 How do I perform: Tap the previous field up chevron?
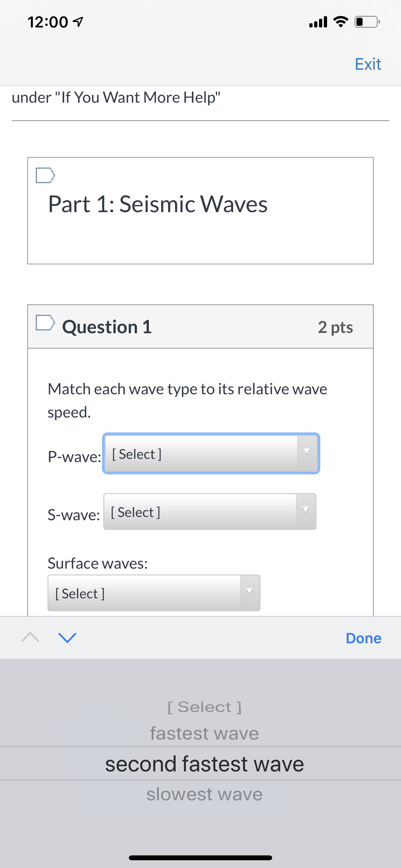[x=30, y=637]
